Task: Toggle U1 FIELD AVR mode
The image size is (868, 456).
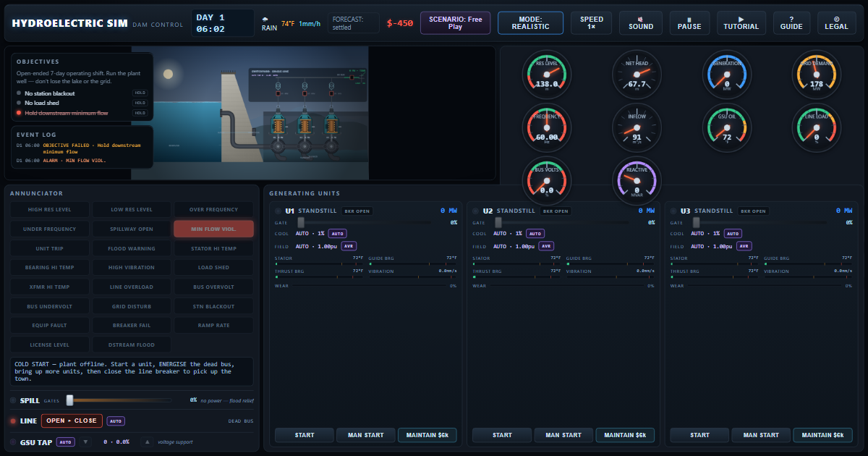Action: click(349, 246)
